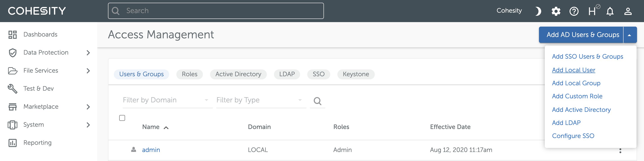This screenshot has width=644, height=161.
Task: Switch to the Keystone tab
Action: [356, 74]
